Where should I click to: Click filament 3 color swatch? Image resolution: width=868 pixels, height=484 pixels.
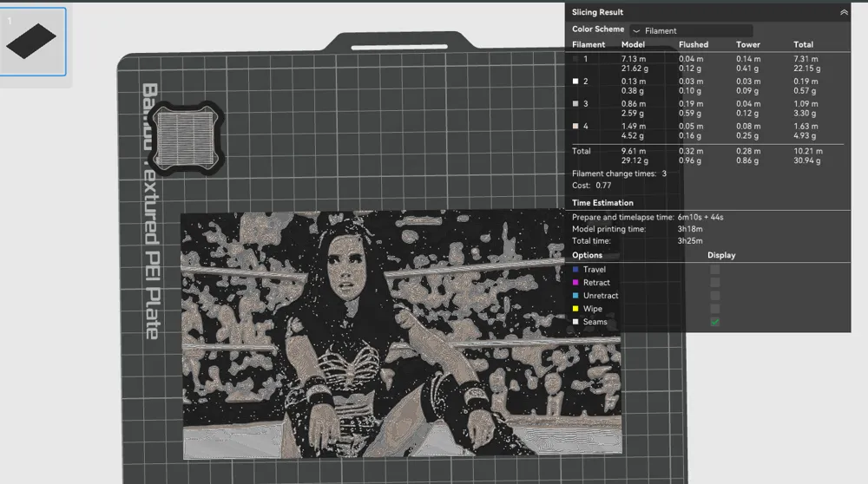coord(575,104)
